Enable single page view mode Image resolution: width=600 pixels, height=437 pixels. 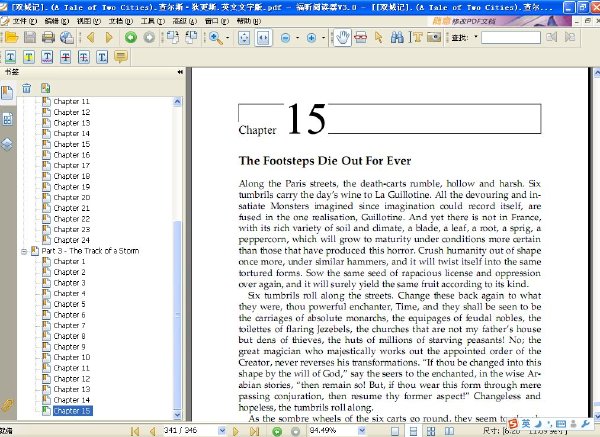[395, 431]
